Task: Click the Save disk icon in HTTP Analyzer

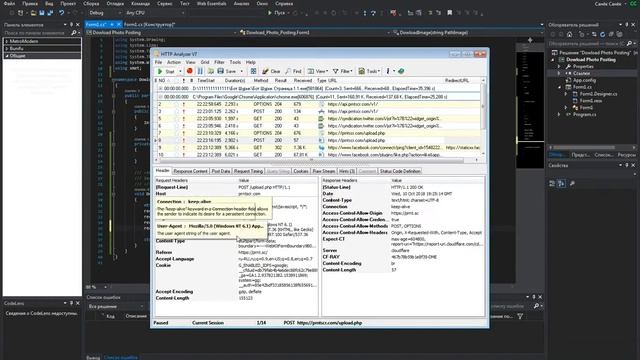Action: (x=220, y=71)
